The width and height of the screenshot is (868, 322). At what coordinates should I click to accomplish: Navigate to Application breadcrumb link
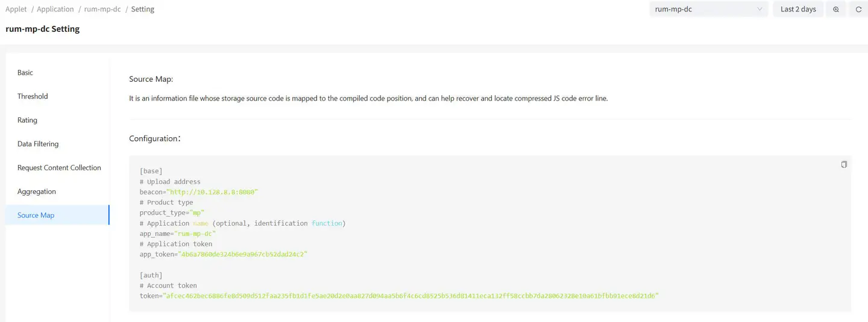click(55, 9)
